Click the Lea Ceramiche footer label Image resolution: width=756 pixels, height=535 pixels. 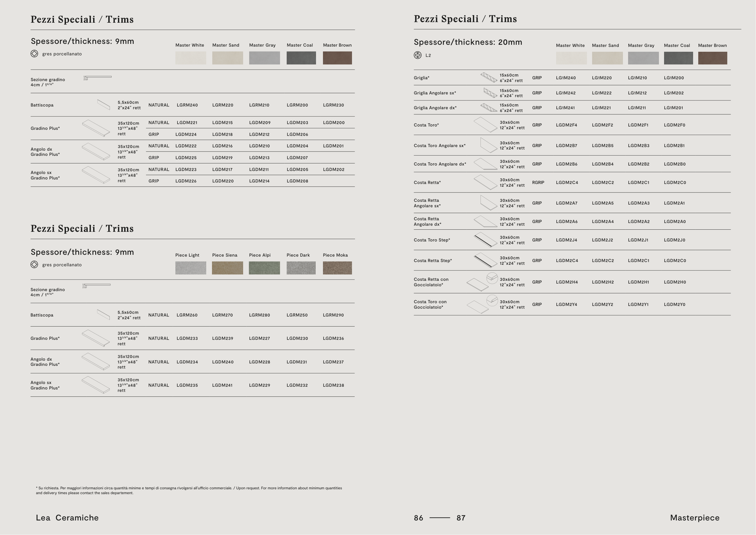67,517
